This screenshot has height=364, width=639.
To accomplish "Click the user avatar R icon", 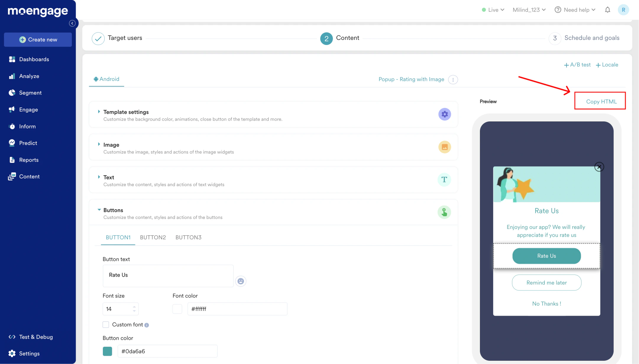I will 623,10.
